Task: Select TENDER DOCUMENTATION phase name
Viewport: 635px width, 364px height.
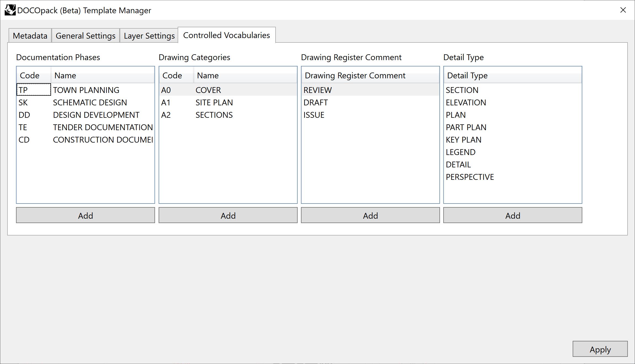Action: [103, 127]
